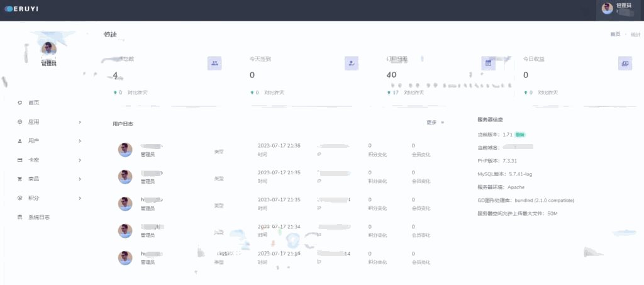Open the 商品 sidebar menu item
The width and height of the screenshot is (644, 285).
[34, 179]
